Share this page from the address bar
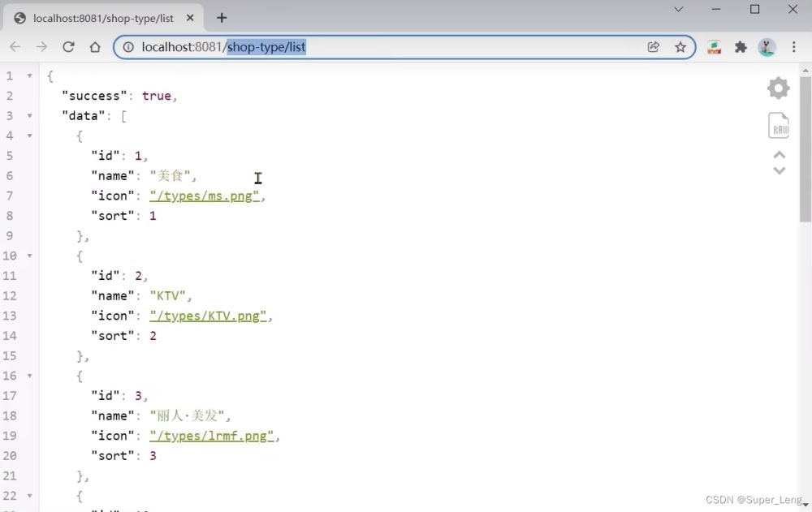 point(654,47)
